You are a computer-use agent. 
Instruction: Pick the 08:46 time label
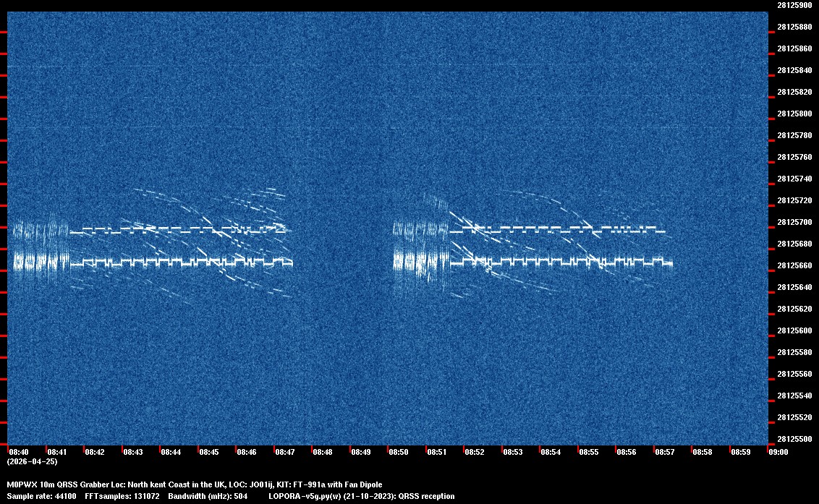tap(247, 452)
